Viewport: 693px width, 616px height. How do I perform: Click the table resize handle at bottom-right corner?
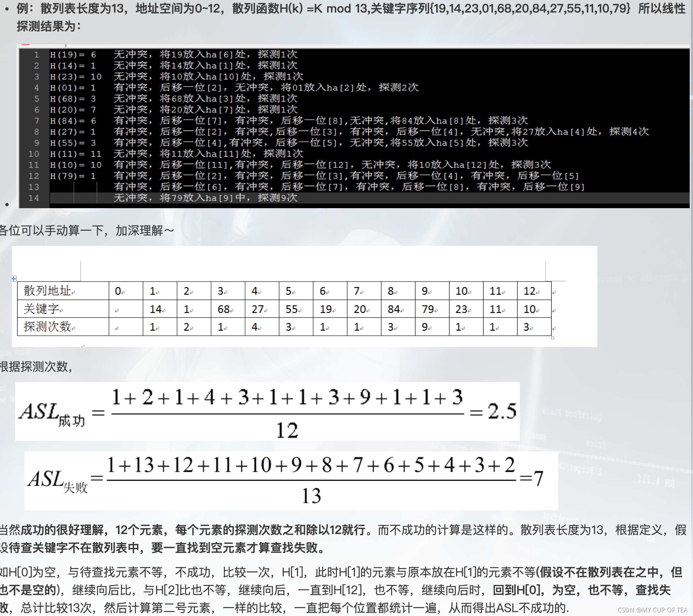552,338
